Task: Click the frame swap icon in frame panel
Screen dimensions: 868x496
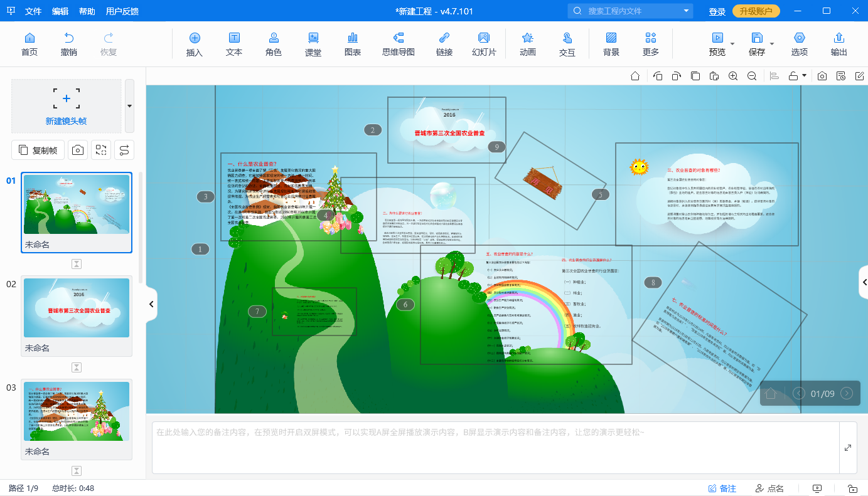Action: pos(101,150)
